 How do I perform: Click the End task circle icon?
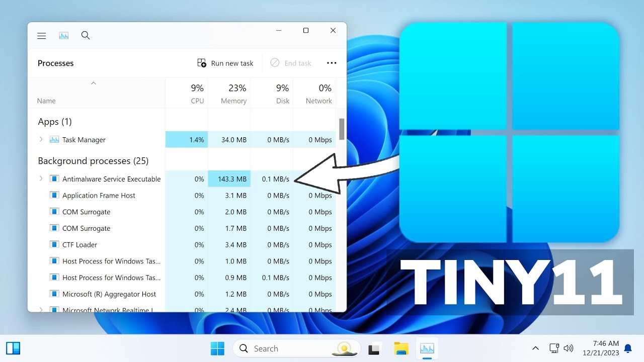tap(275, 63)
